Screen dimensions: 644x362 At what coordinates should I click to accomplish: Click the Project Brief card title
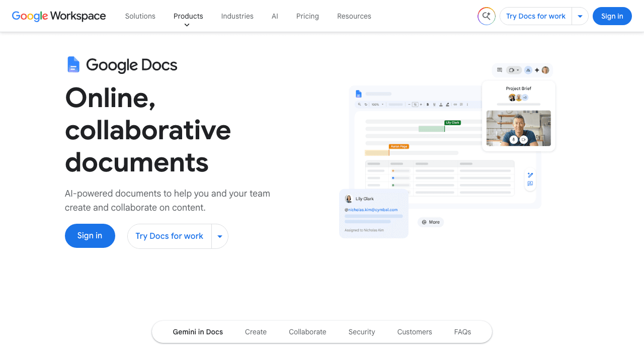pos(519,88)
